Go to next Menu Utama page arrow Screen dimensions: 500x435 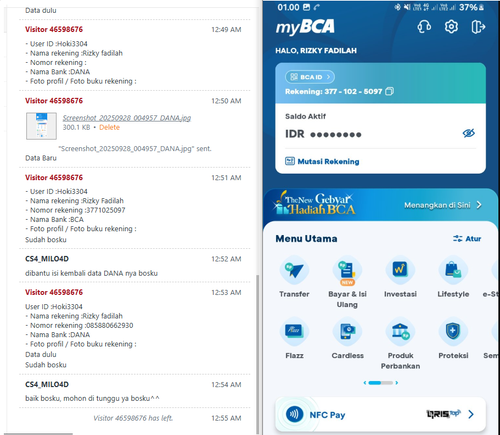[x=397, y=383]
